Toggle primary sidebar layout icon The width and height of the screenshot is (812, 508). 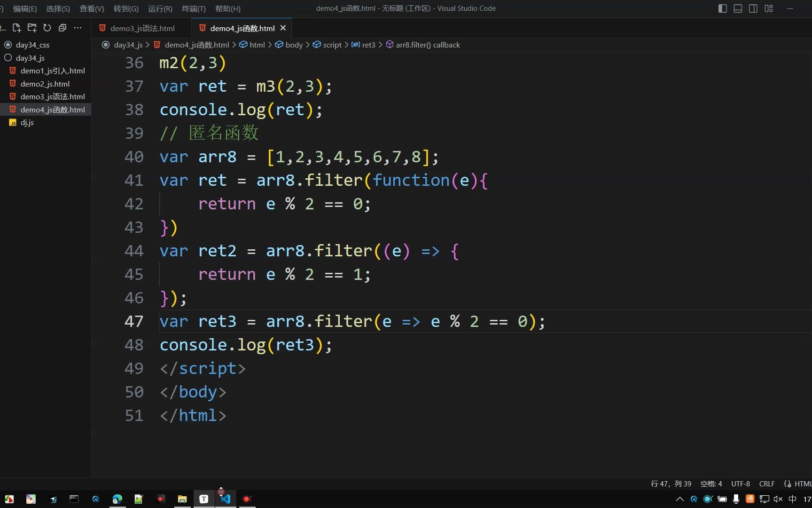[x=723, y=8]
